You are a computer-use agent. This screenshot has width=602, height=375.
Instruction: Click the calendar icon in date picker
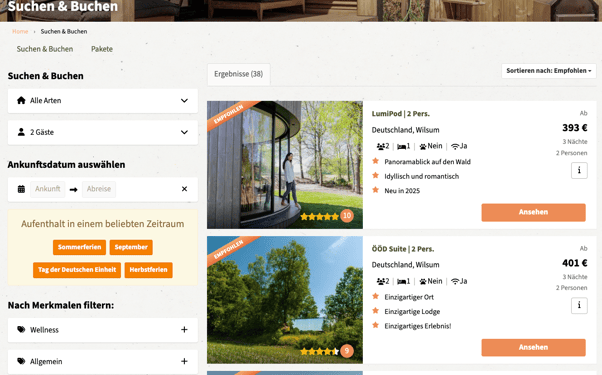pos(22,189)
